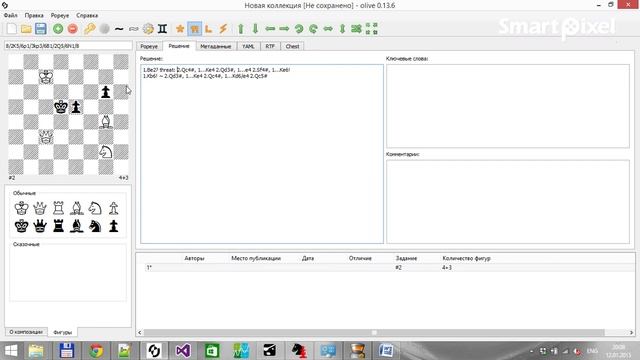
Task: Open Chrome from the Windows taskbar
Action: click(x=96, y=351)
